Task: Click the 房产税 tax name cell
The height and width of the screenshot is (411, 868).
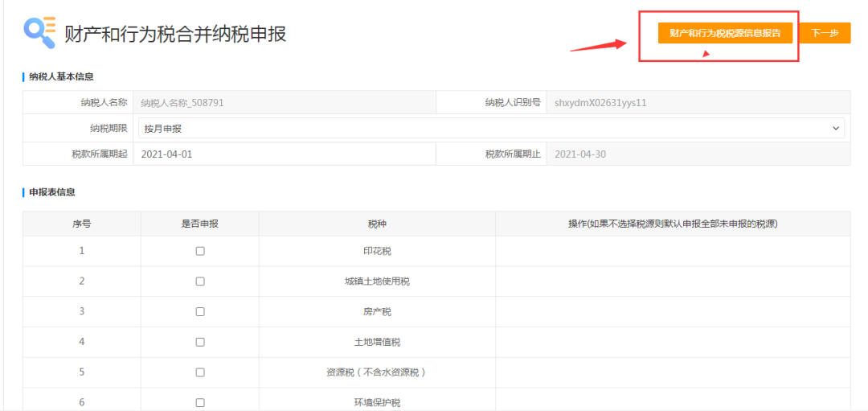Action: (377, 311)
